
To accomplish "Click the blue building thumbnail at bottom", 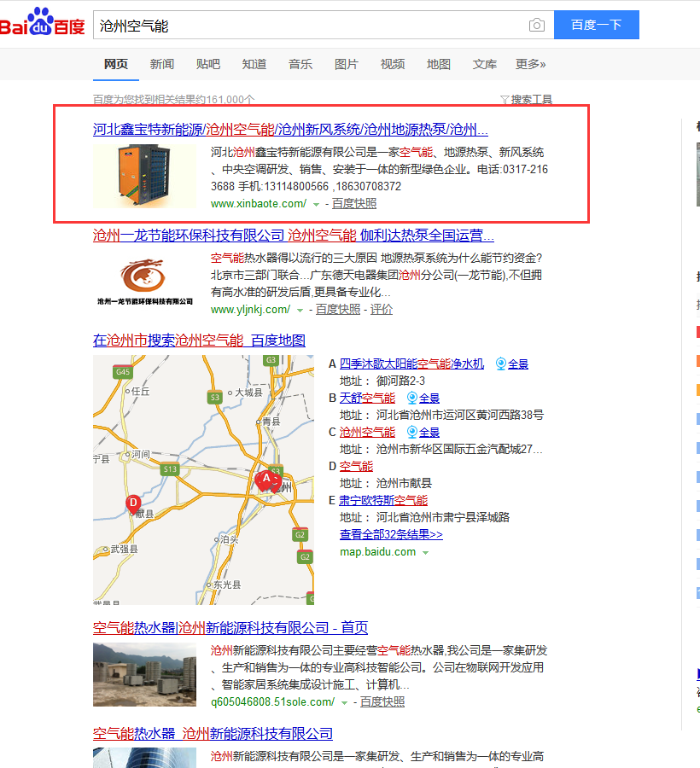I will [144, 758].
